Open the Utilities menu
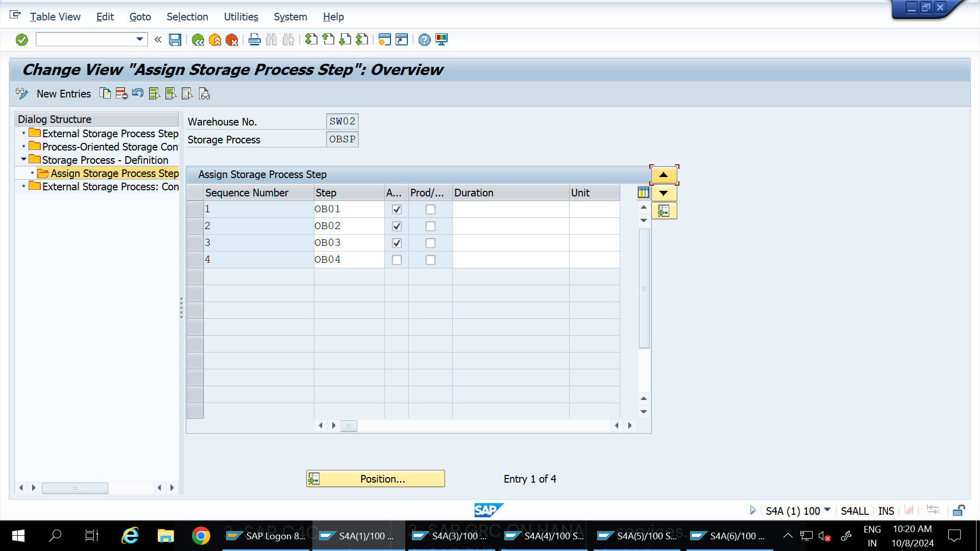The height and width of the screenshot is (551, 980). [241, 17]
